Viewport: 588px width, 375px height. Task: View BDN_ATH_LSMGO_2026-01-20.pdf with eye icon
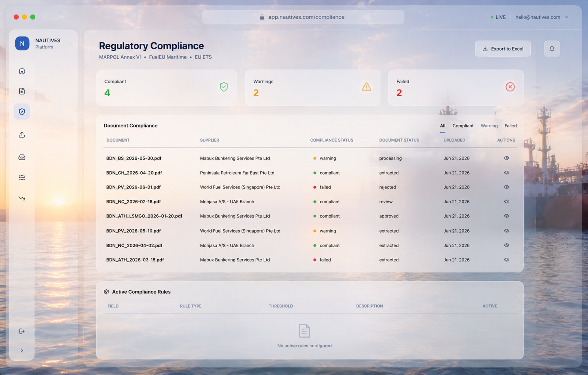click(506, 216)
